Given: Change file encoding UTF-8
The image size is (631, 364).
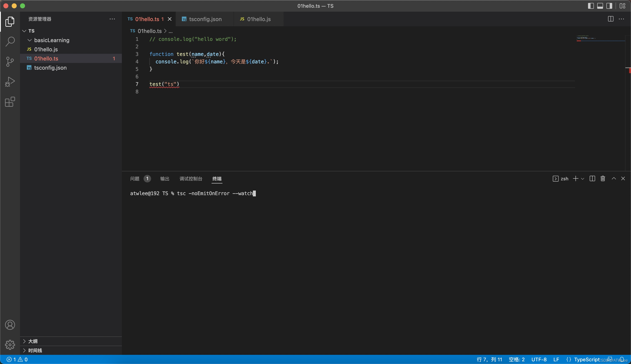Looking at the screenshot, I should point(539,359).
